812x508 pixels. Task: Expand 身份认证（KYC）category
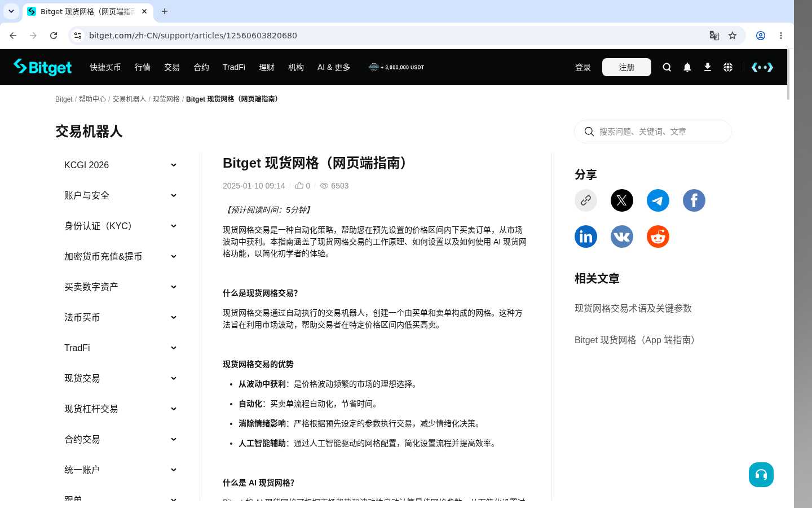(x=121, y=226)
